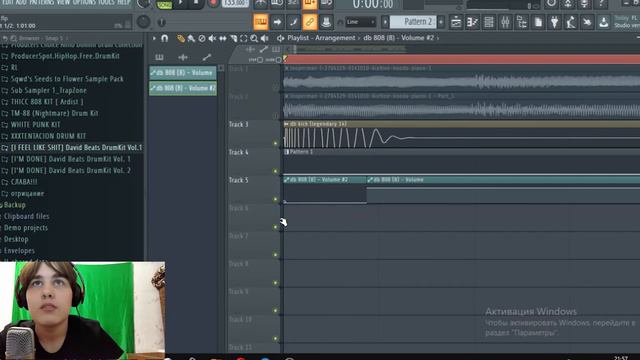Expand the Envelopes folder in Browser
This screenshot has height=360, width=640.
pos(19,251)
